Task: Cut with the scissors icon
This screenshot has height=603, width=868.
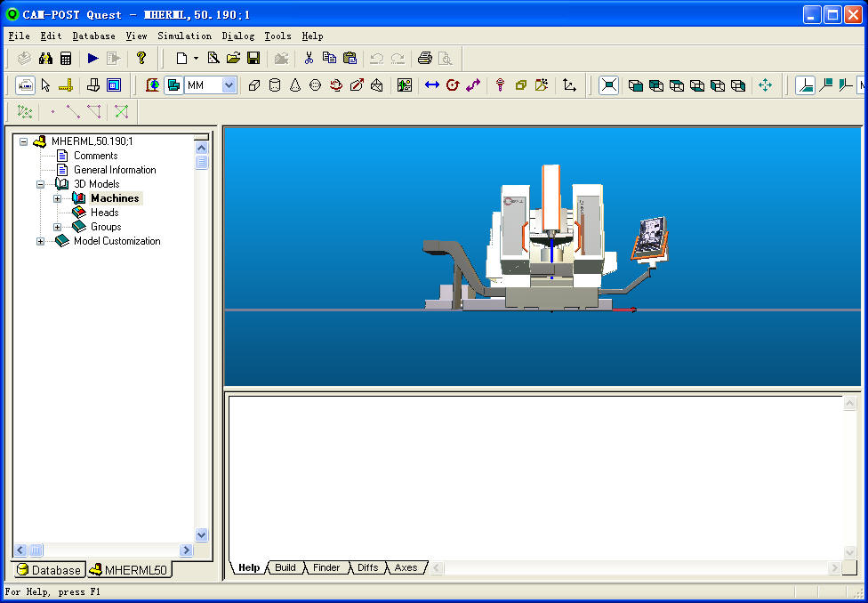Action: (x=309, y=58)
